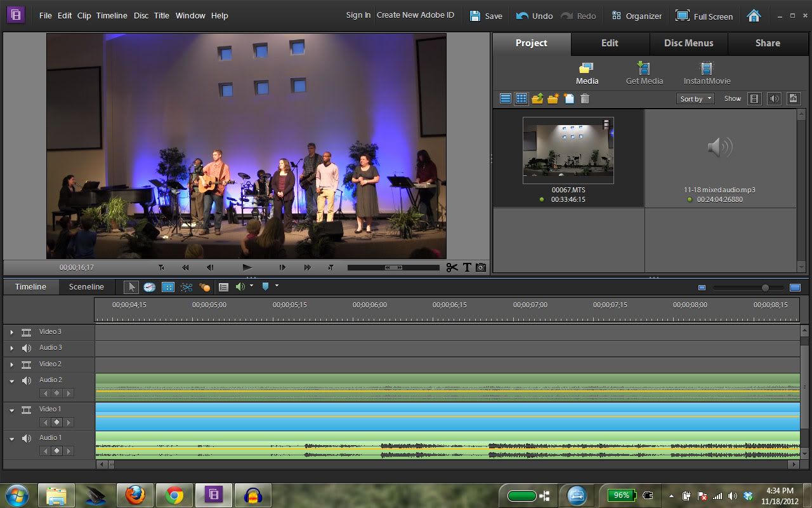Image resolution: width=812 pixels, height=508 pixels.
Task: Click Sign In link
Action: [x=358, y=15]
